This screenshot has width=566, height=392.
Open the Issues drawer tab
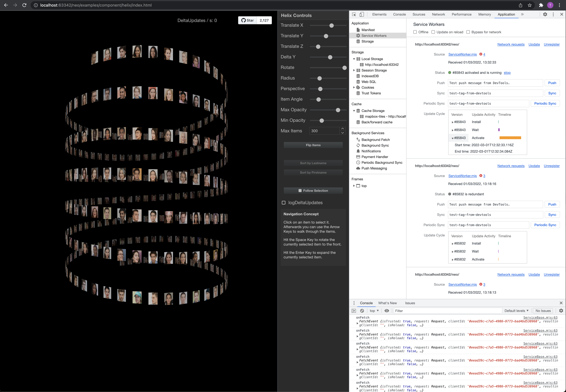pyautogui.click(x=410, y=303)
